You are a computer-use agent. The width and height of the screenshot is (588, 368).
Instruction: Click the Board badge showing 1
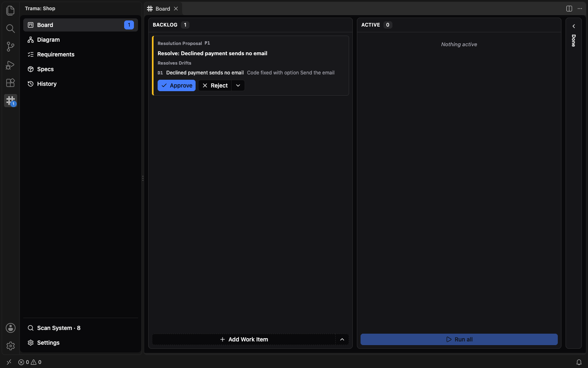tap(129, 25)
